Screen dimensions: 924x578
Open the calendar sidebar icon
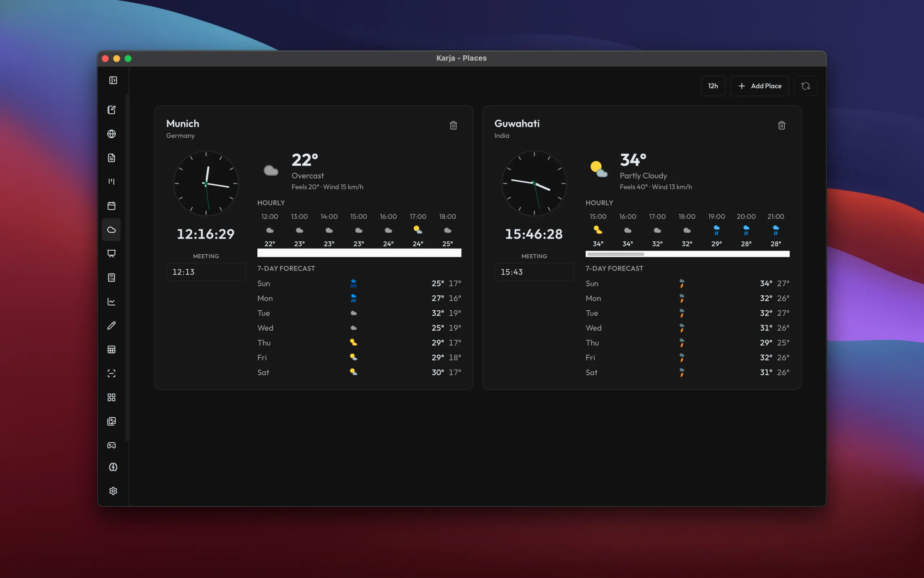tap(112, 206)
